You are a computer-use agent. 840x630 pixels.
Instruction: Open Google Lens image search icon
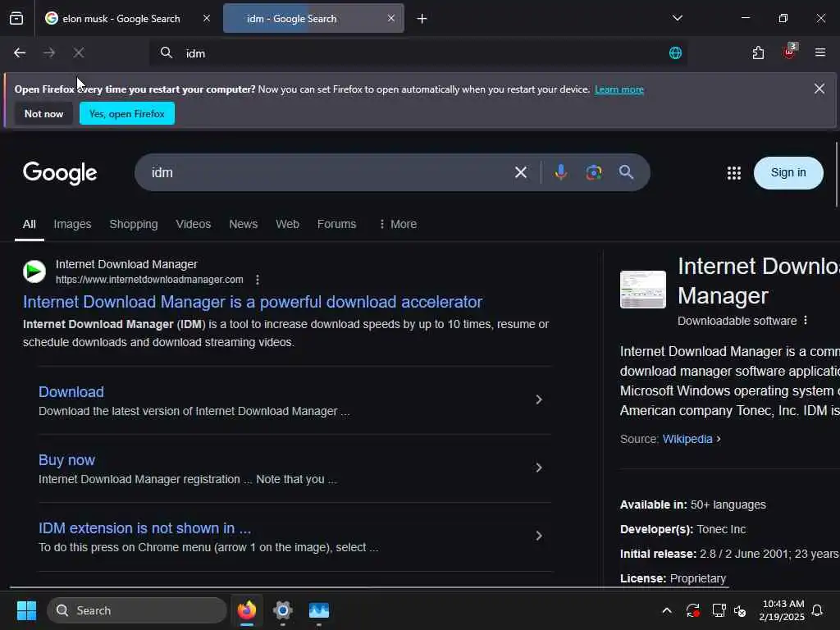(594, 172)
